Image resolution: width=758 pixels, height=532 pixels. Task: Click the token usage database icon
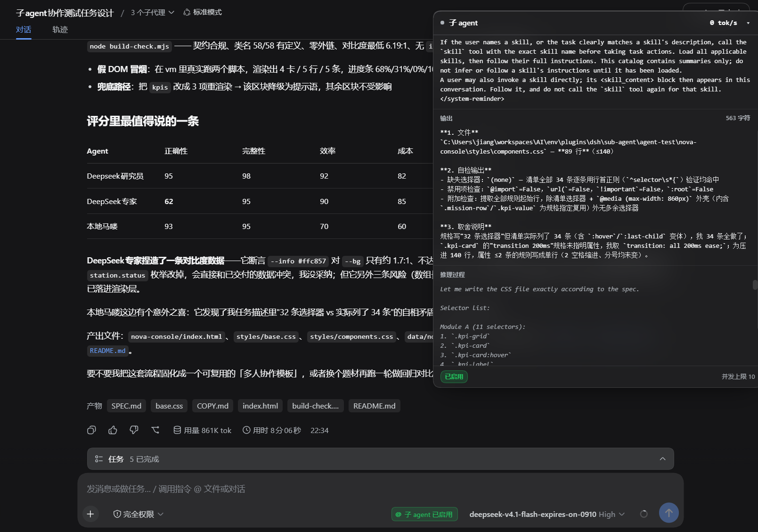(x=177, y=430)
